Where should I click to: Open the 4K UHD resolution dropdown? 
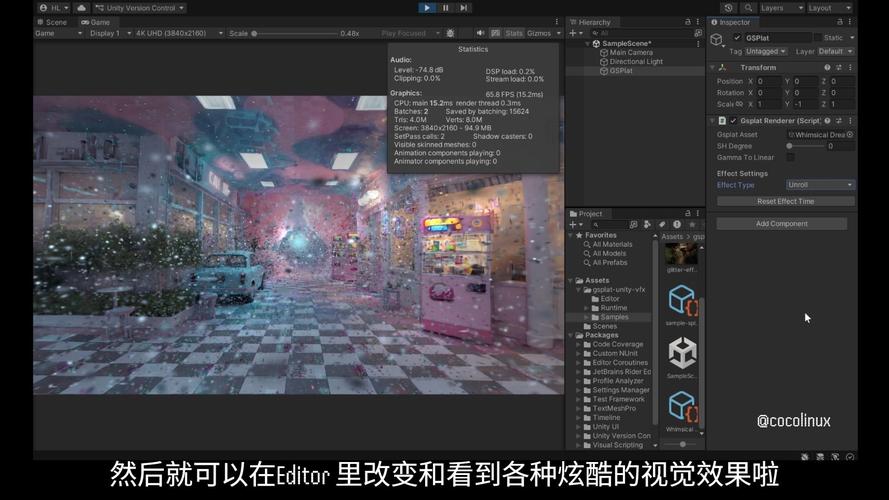(x=179, y=33)
